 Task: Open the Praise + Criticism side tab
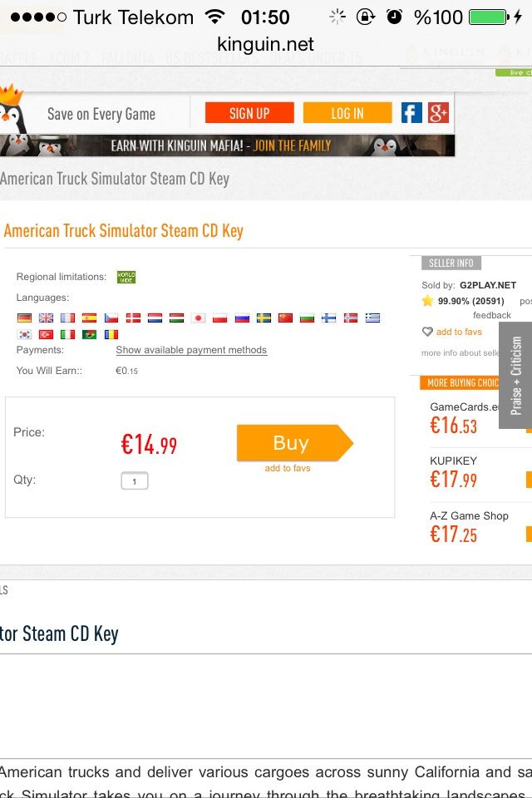515,376
